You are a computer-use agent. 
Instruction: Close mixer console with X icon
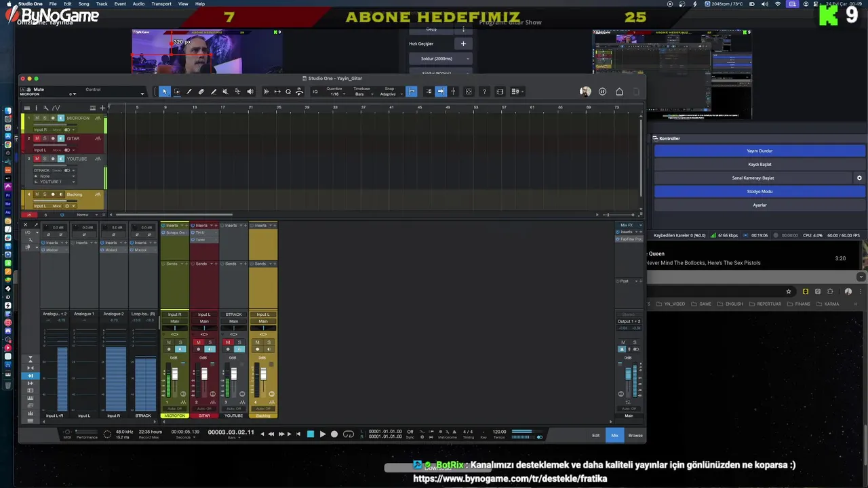coord(25,225)
